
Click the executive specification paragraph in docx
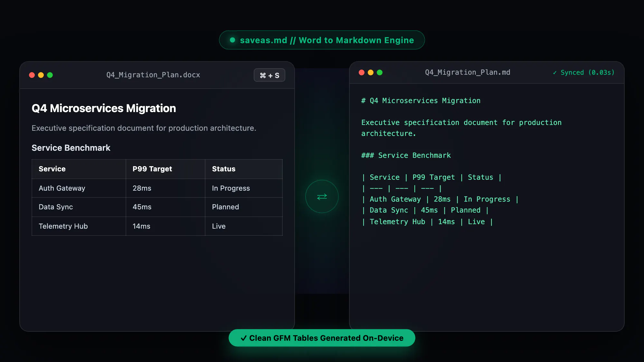[x=144, y=128]
